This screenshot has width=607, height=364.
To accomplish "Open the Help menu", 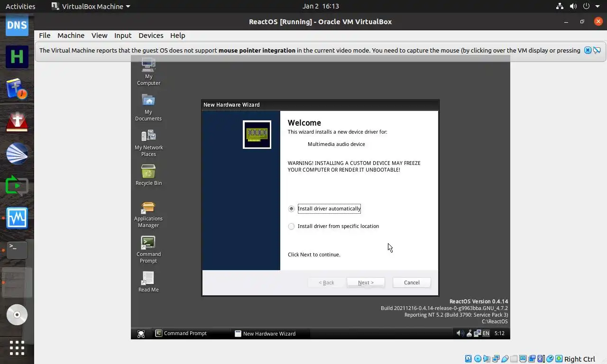I will [x=177, y=36].
